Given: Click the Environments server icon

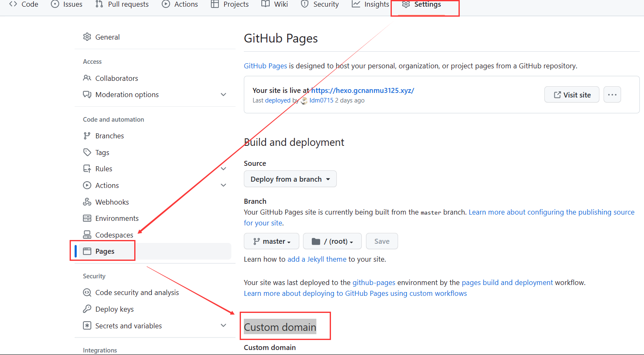Looking at the screenshot, I should point(87,218).
